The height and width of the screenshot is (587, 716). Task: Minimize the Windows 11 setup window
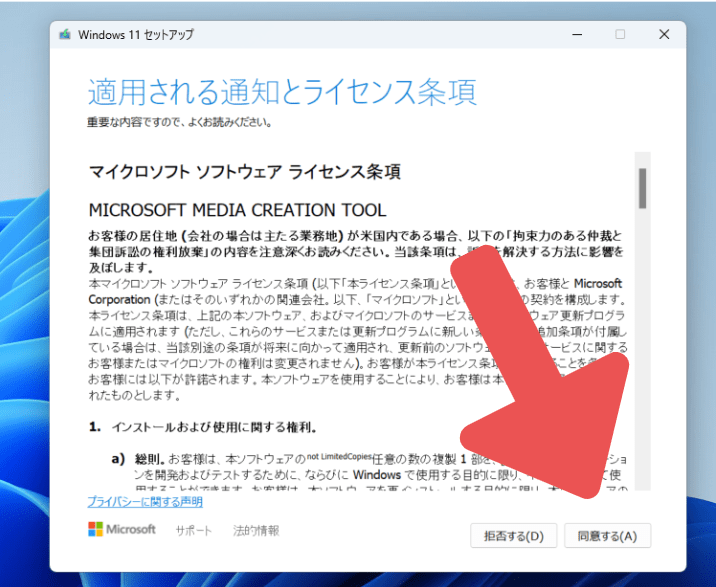tap(577, 34)
